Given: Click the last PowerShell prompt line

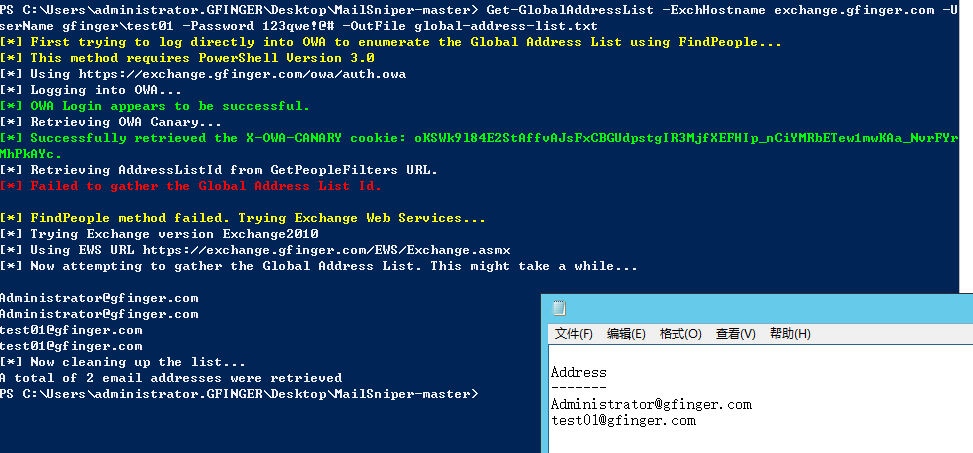Looking at the screenshot, I should (240, 394).
